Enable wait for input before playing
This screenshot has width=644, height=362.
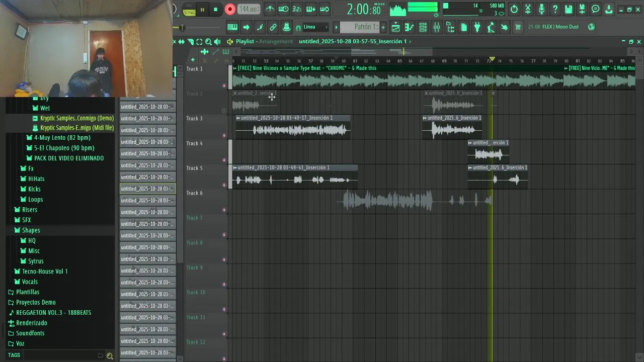(x=284, y=9)
